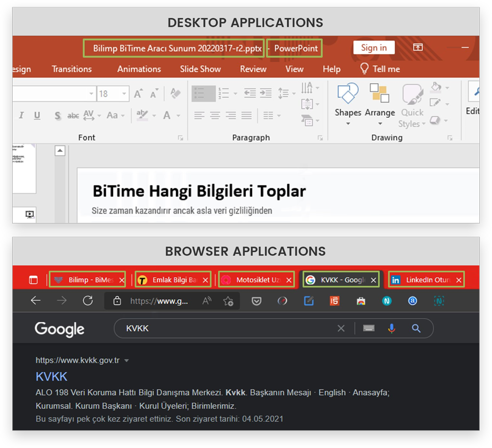Image resolution: width=492 pixels, height=448 pixels.
Task: Add this page to favorites
Action: pyautogui.click(x=228, y=301)
